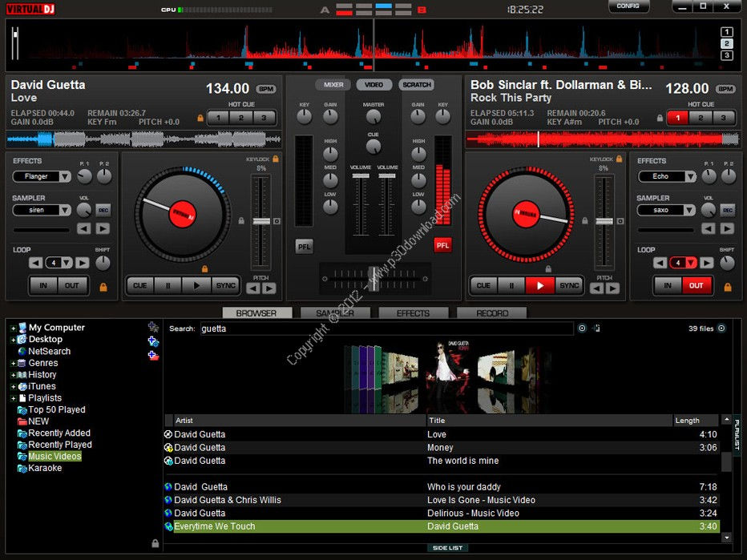Open right sampler saxo dropdown

689,210
